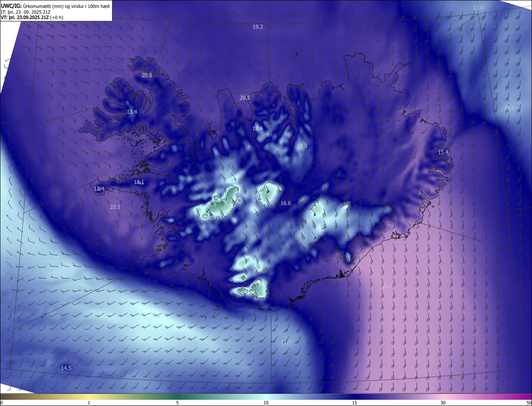This screenshot has width=532, height=406.
Task: Click the 11.6 value label
Action: (x=509, y=108)
